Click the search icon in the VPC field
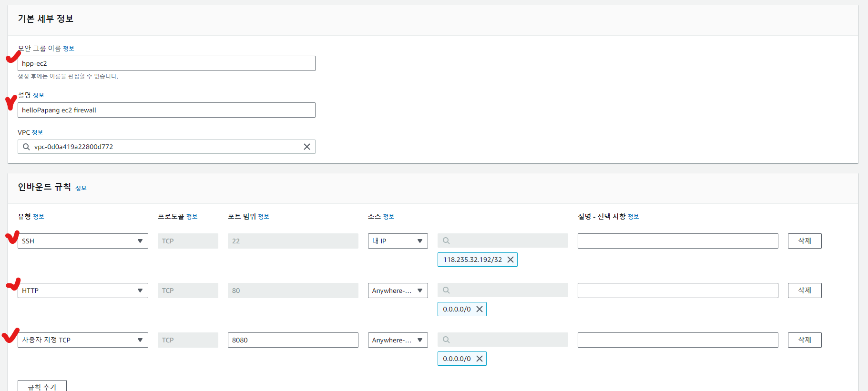 (26, 147)
